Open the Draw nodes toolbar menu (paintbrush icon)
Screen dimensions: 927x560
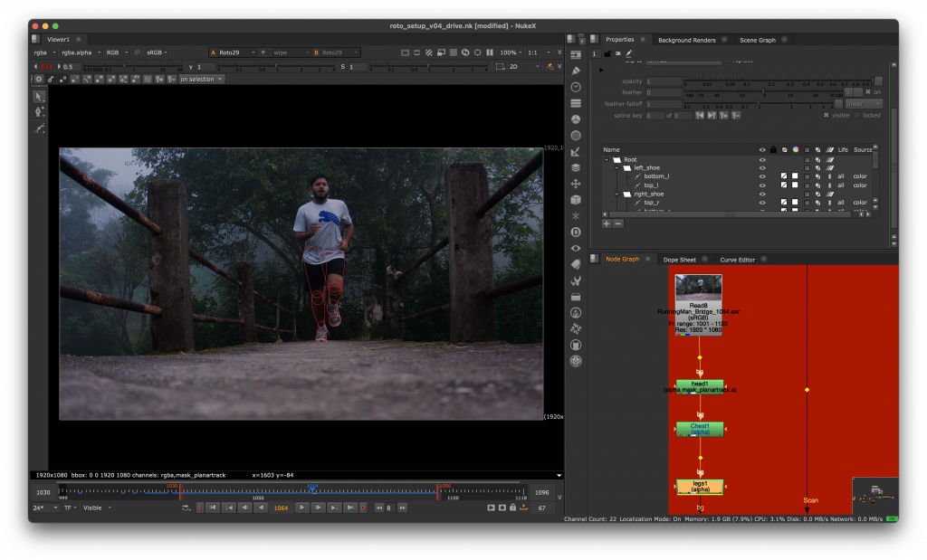[576, 71]
